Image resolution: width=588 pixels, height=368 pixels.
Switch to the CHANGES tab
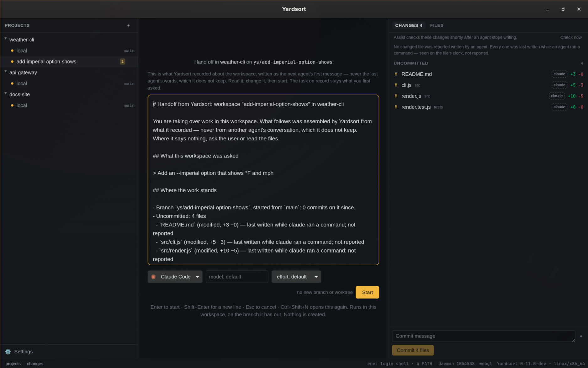[409, 25]
